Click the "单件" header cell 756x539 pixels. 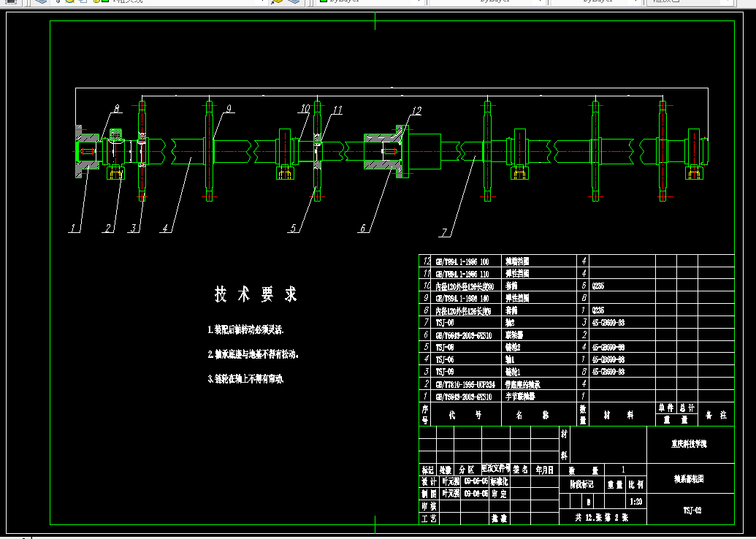pyautogui.click(x=666, y=408)
